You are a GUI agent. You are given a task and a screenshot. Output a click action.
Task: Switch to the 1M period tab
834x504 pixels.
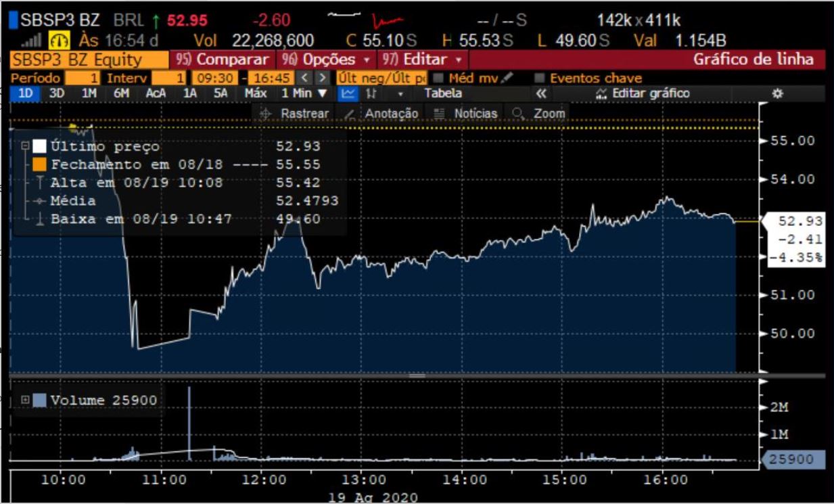(89, 93)
